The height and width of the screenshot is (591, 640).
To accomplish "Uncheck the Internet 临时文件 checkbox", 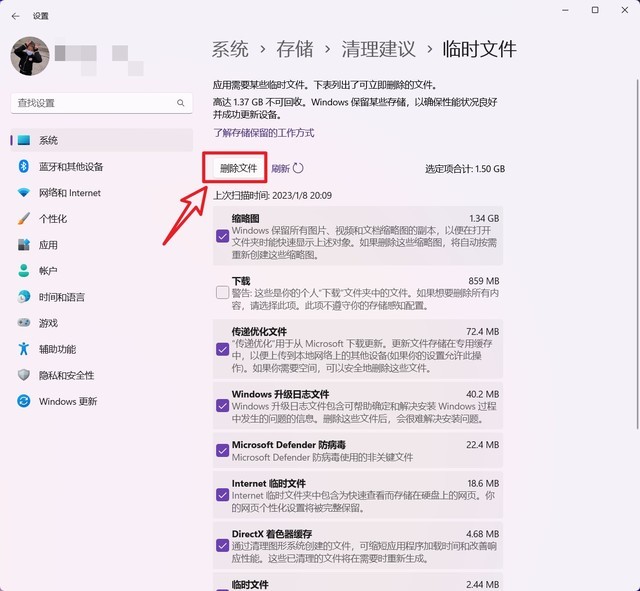I will [x=222, y=495].
